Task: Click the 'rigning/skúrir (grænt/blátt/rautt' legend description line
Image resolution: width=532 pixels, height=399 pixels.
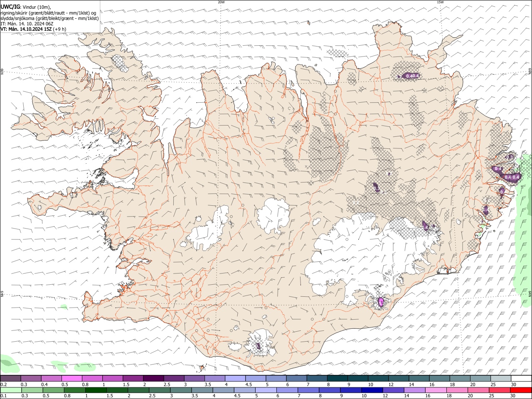Action: [48, 12]
